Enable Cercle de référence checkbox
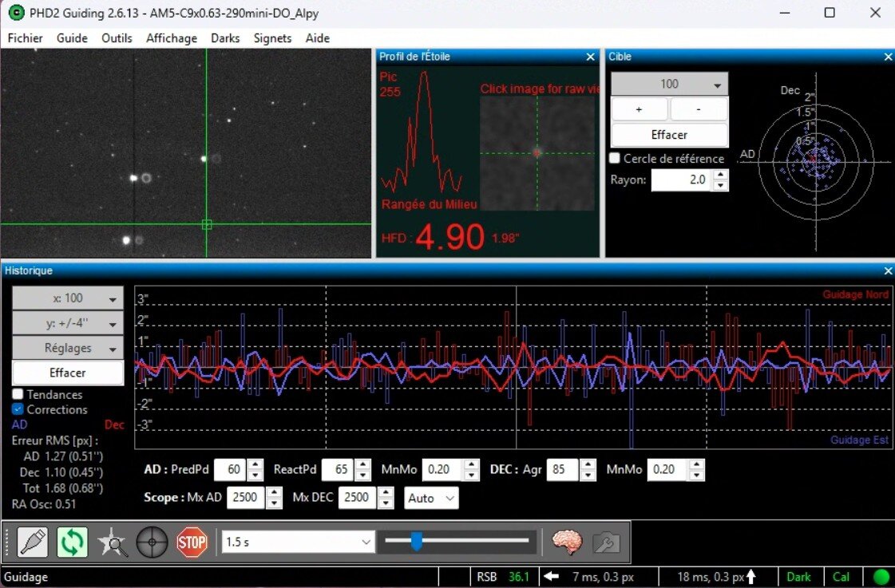The width and height of the screenshot is (895, 588). (615, 158)
